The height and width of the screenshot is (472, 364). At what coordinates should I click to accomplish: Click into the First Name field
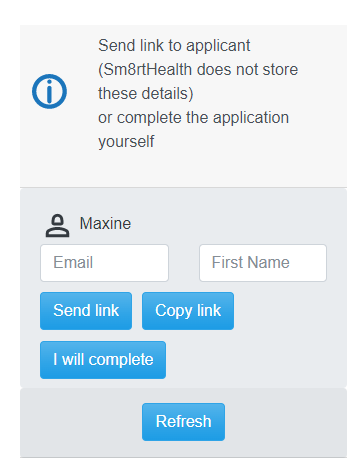pos(263,263)
